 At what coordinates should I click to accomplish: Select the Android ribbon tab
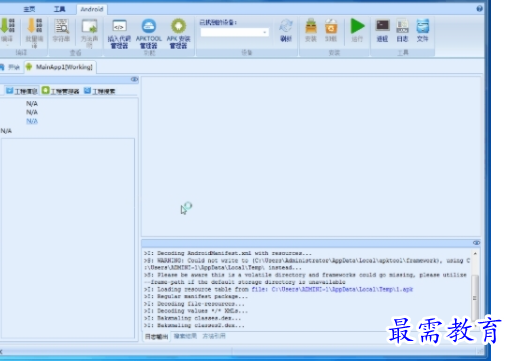point(92,9)
